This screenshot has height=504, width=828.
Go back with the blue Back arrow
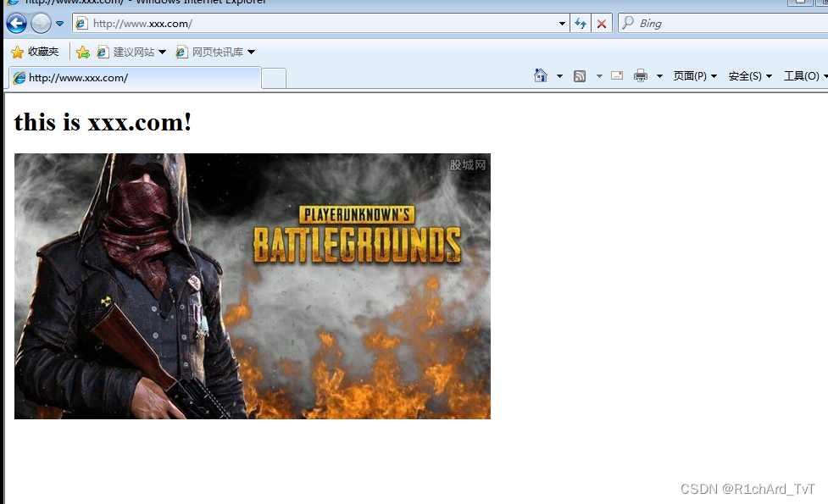point(16,23)
